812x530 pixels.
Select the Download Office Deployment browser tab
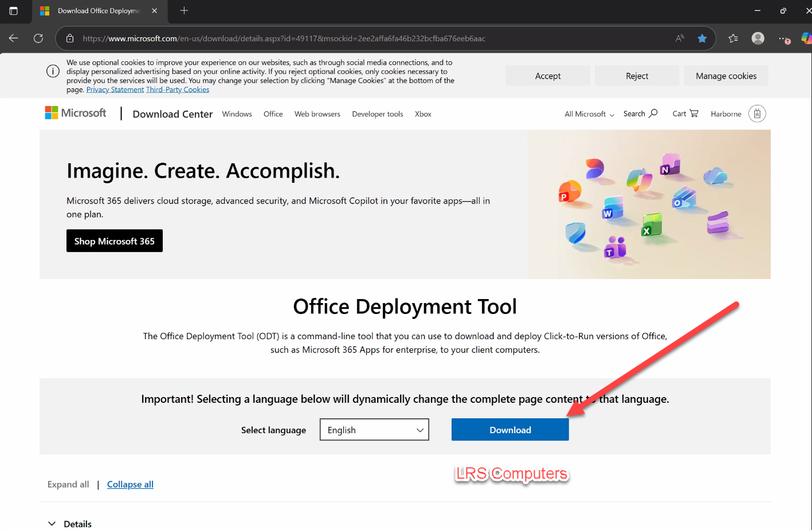(x=99, y=11)
